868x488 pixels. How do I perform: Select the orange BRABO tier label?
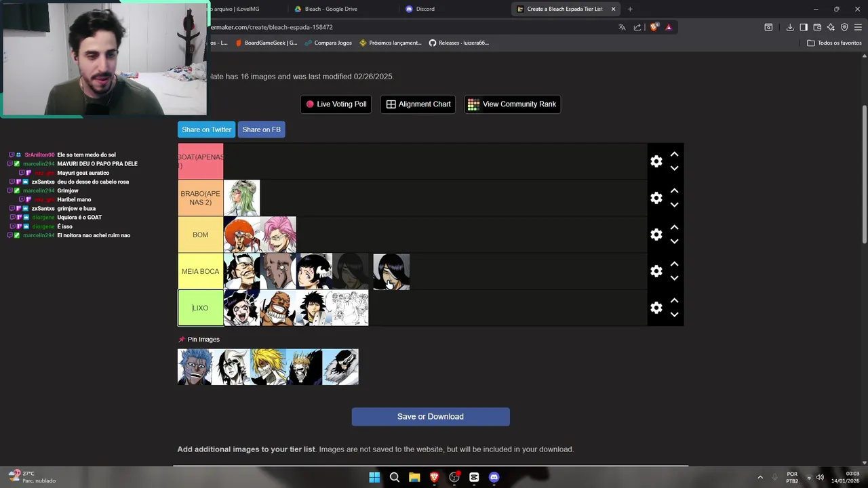click(x=201, y=198)
